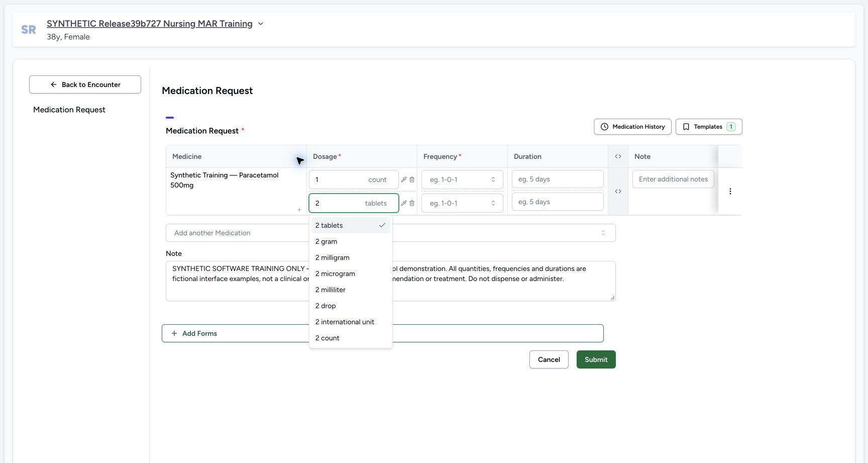Open patient name link SYNTHETIC Release39b727

point(149,24)
